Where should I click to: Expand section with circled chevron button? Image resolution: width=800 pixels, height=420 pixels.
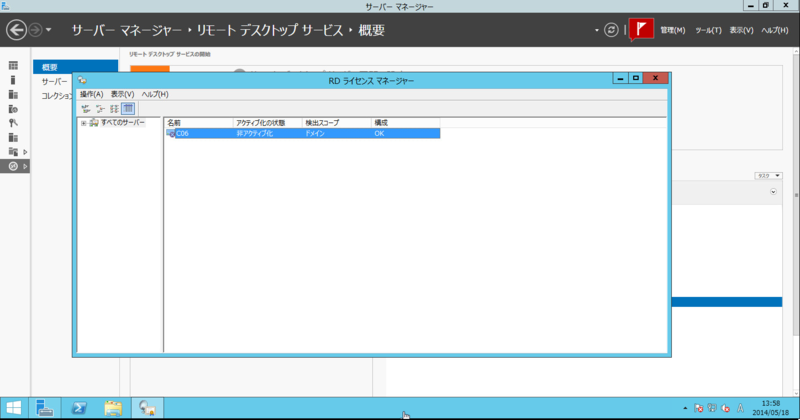point(773,192)
